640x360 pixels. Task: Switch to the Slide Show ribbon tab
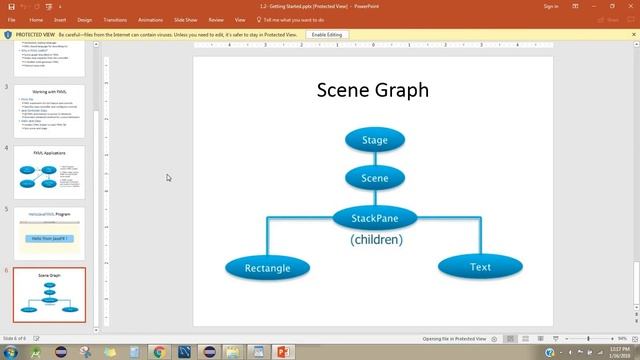pyautogui.click(x=185, y=20)
